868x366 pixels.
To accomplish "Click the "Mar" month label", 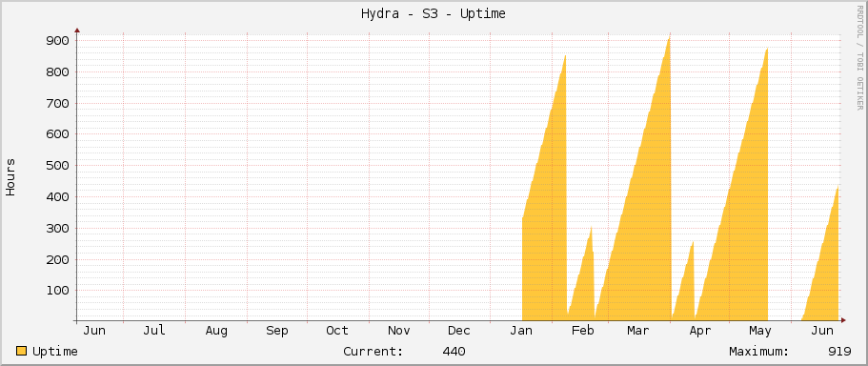I will [638, 331].
